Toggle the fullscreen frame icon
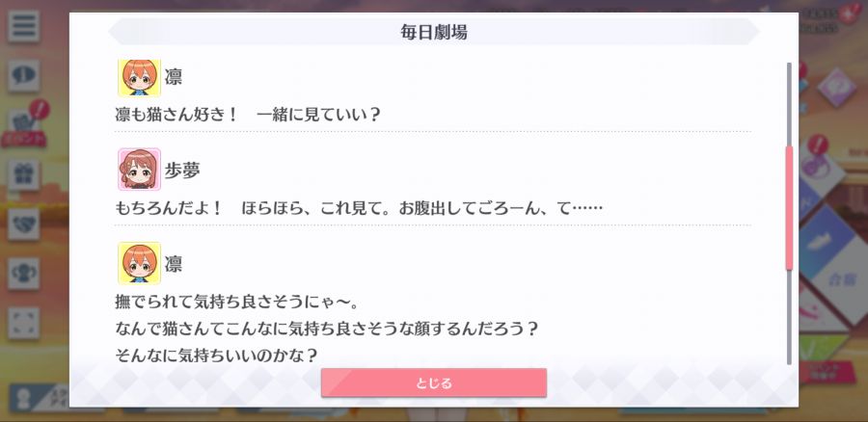Screen dimensions: 868x422 point(24,323)
